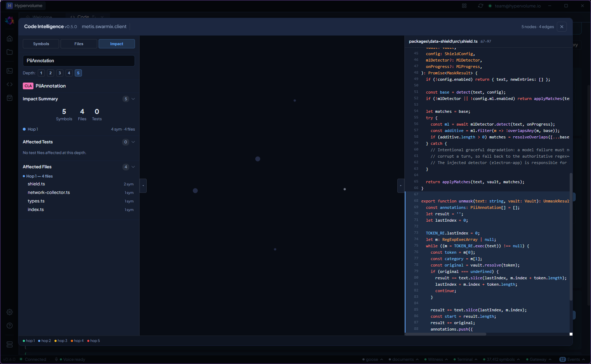Set depth to 1
The image size is (591, 364).
(x=41, y=73)
